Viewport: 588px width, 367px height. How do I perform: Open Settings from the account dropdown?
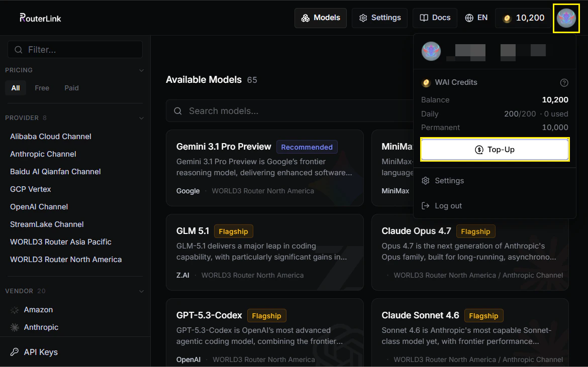pos(495,181)
